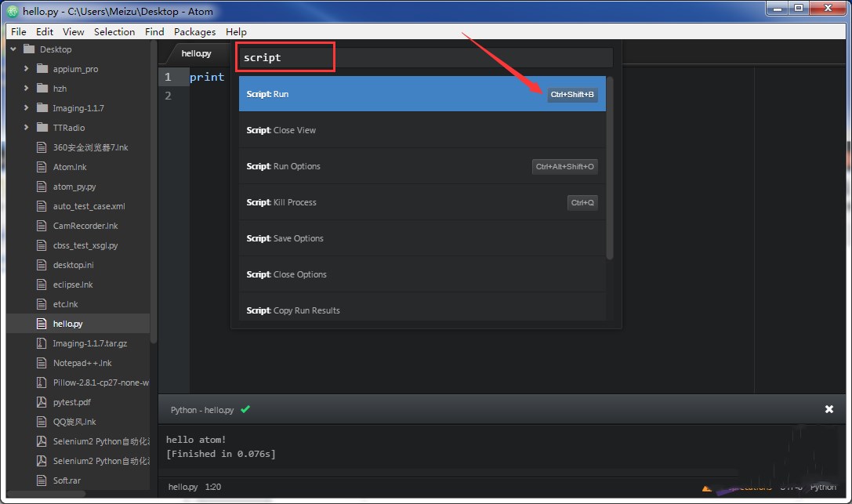Click the hello.py file name in status bar

(183, 487)
